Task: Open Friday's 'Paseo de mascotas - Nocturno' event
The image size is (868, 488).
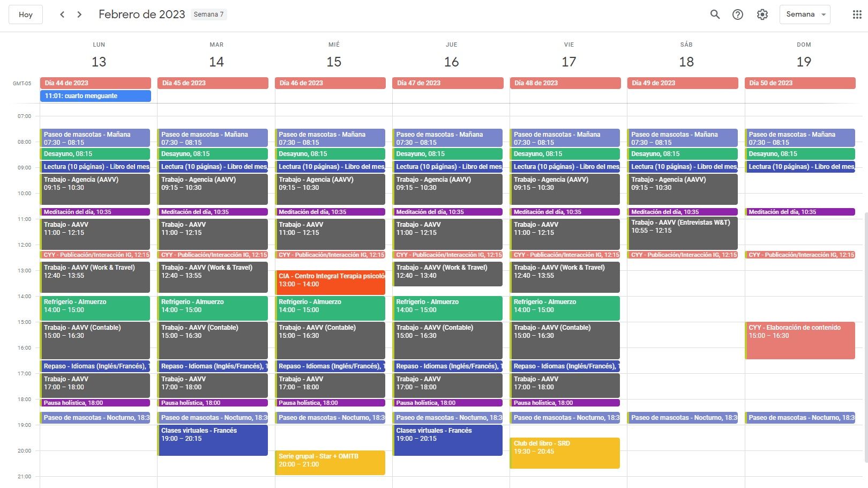Action: point(565,418)
